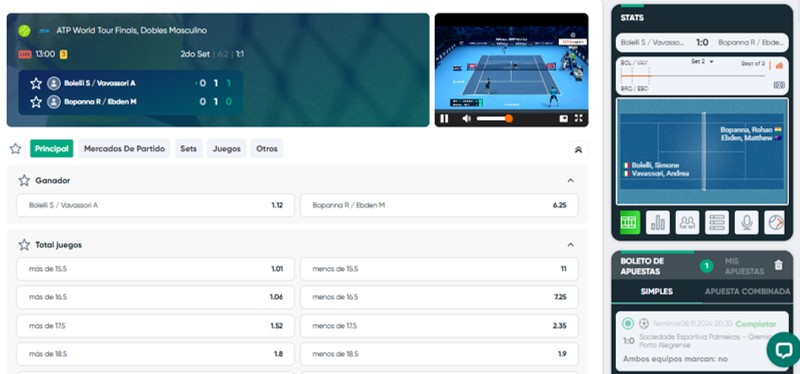
Task: Click the stats match score header 1:0
Action: [x=702, y=43]
